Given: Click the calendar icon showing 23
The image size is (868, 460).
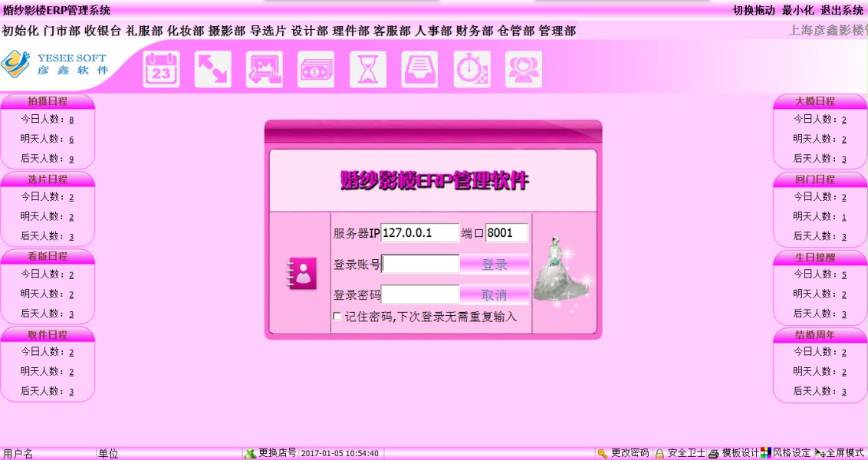Looking at the screenshot, I should 161,70.
